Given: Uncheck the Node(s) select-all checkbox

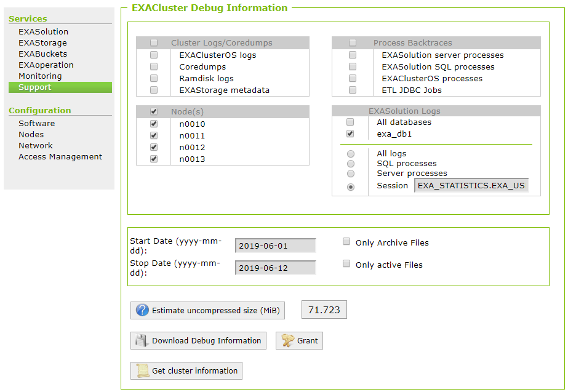Looking at the screenshot, I should point(154,111).
